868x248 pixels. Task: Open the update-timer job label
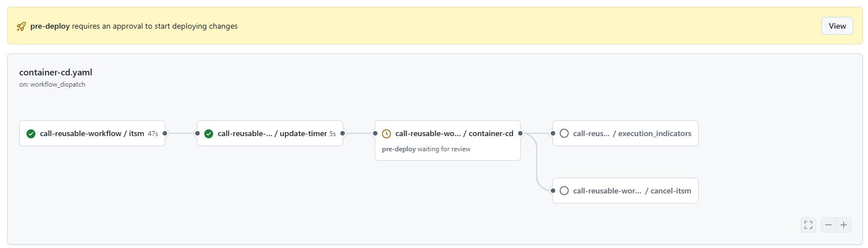272,134
